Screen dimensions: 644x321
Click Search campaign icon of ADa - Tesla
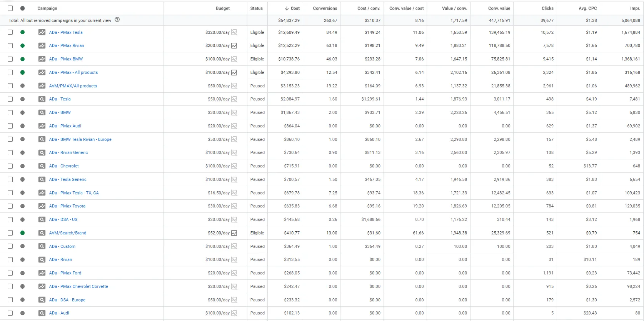[42, 99]
